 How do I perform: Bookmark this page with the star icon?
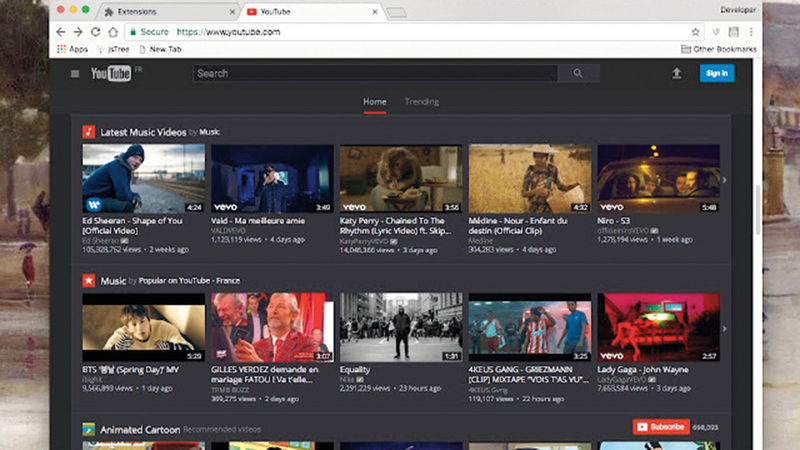point(695,32)
